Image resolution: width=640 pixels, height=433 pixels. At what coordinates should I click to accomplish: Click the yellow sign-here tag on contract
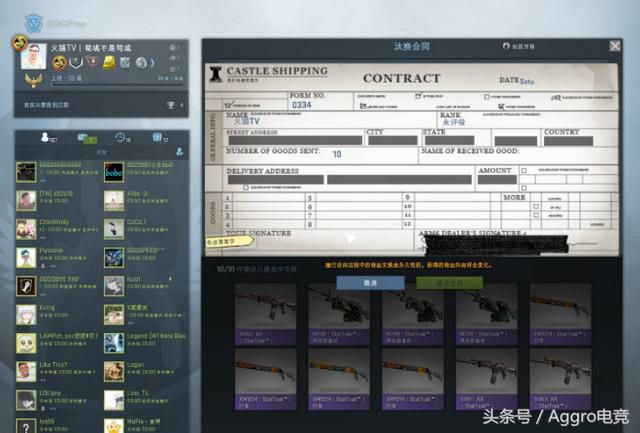pyautogui.click(x=229, y=241)
